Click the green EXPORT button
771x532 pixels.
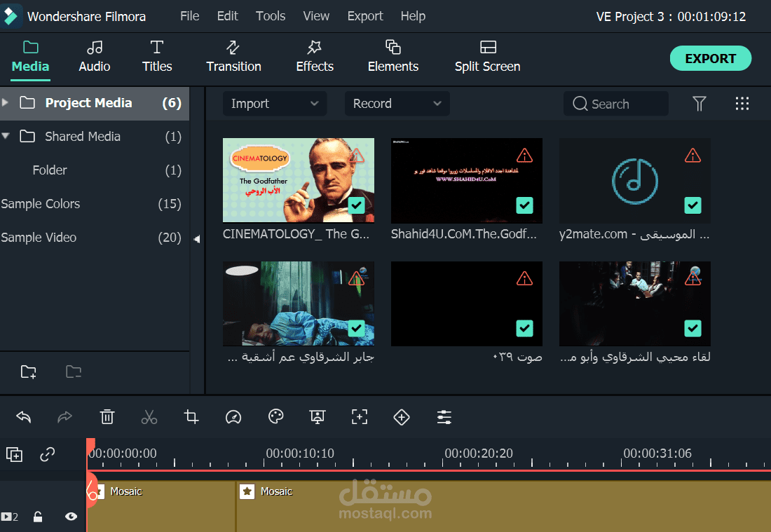point(711,58)
